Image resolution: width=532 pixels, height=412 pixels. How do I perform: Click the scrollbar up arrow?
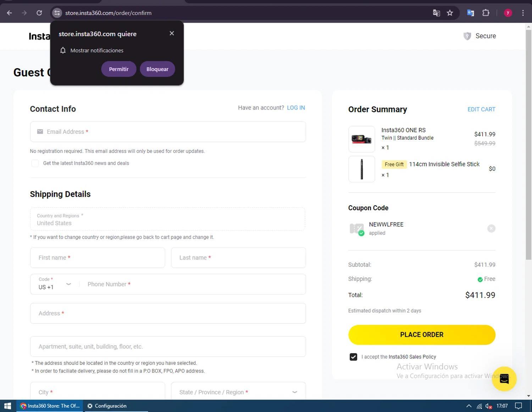(528, 26)
